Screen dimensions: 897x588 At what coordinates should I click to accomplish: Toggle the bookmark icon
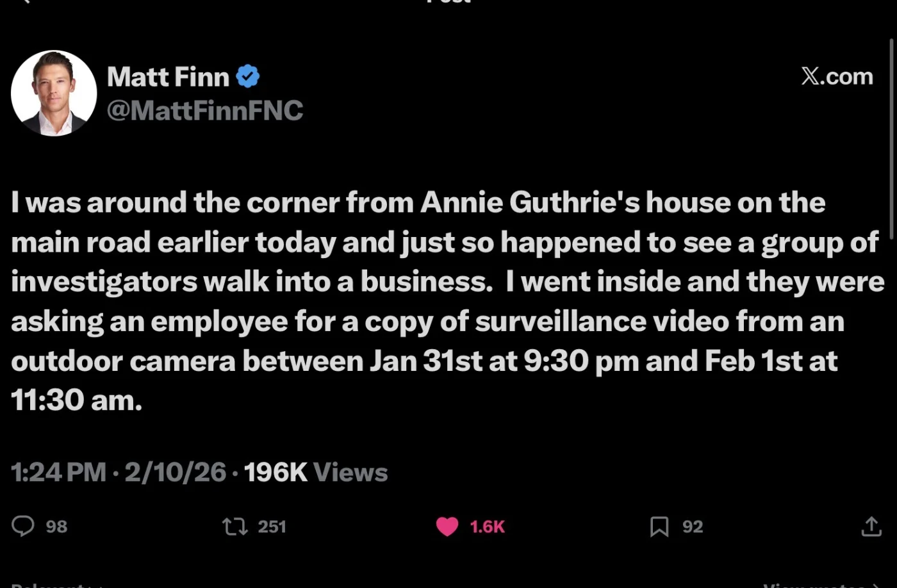point(659,527)
